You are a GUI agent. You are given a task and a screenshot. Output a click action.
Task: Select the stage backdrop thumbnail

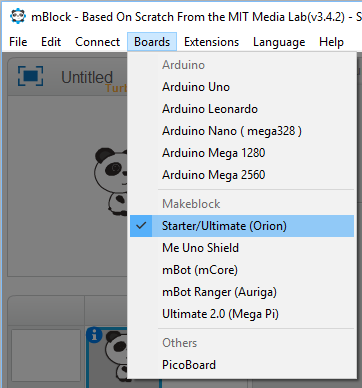46,355
